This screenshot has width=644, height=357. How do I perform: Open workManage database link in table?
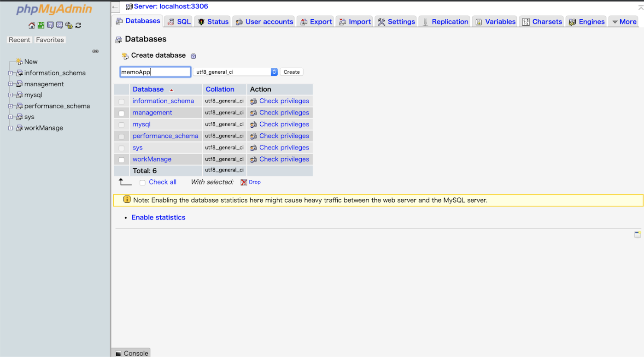pyautogui.click(x=152, y=159)
